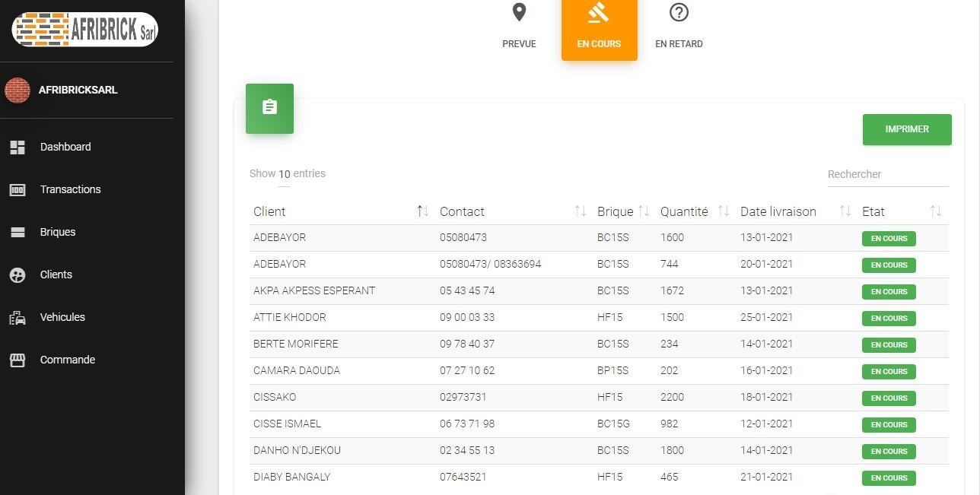Click the EN COURS badge for ADEBAYOR
980x495 pixels.
point(888,238)
